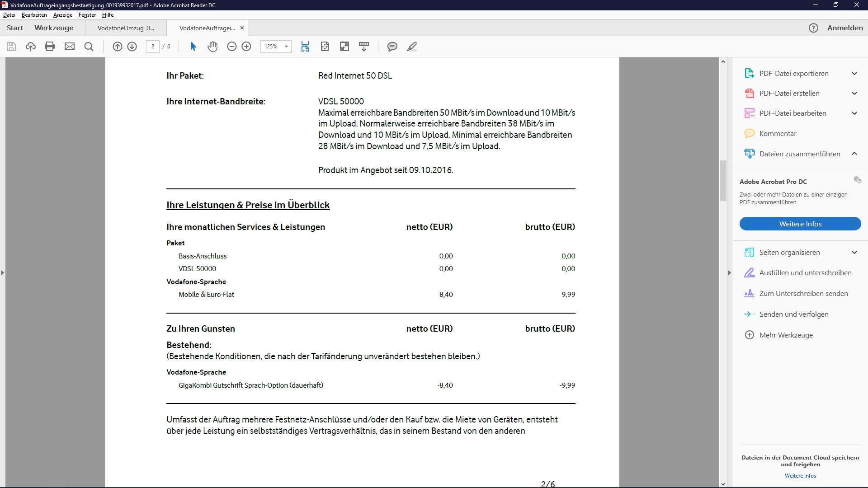
Task: Open the 125% zoom level dropdown
Action: 286,47
